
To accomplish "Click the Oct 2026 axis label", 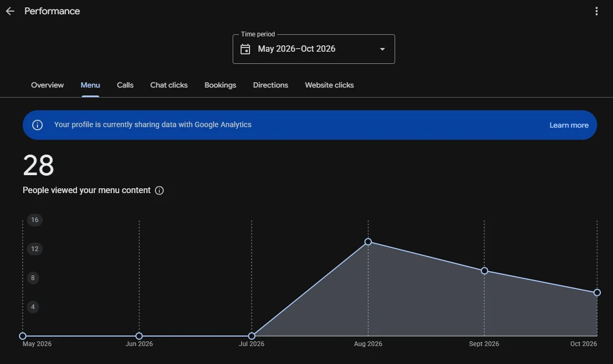I will click(x=583, y=343).
